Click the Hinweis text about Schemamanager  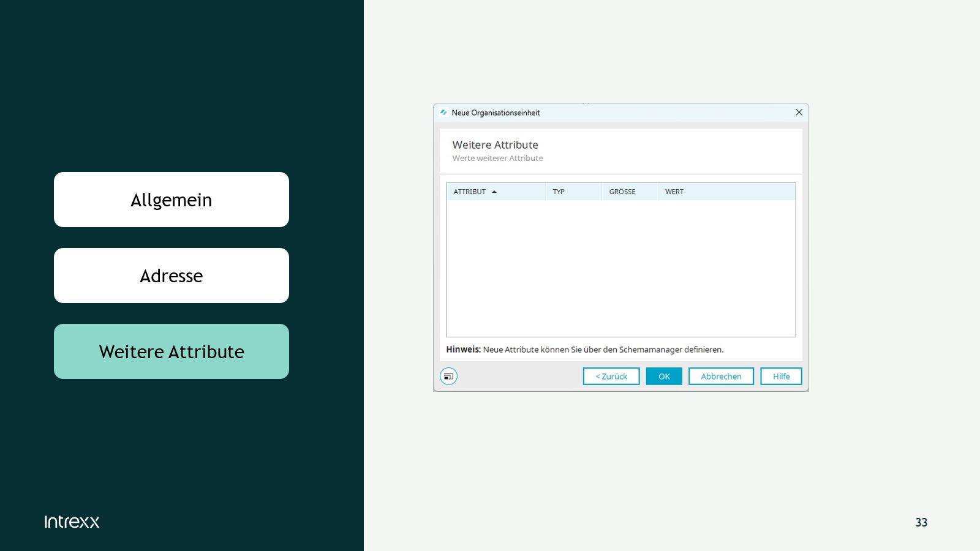pos(585,350)
